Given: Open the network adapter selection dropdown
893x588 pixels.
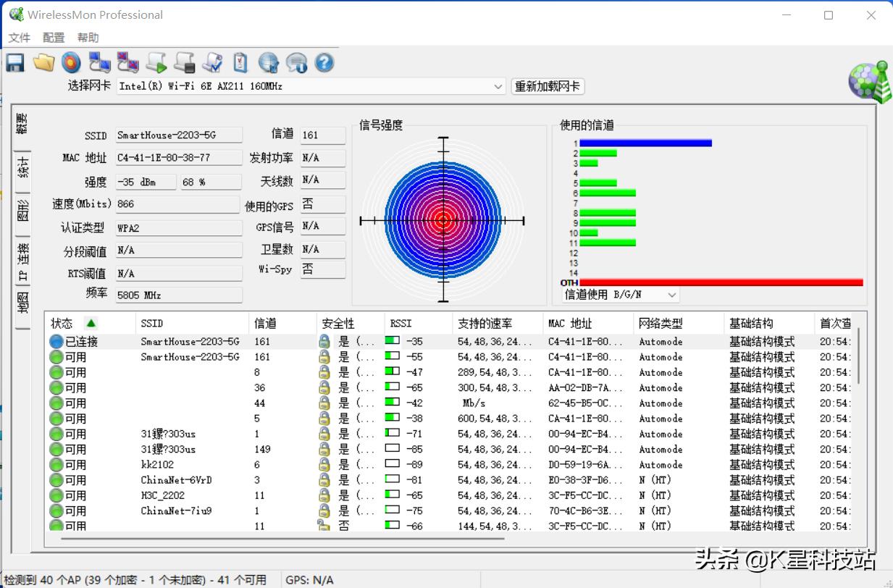Looking at the screenshot, I should click(x=498, y=86).
